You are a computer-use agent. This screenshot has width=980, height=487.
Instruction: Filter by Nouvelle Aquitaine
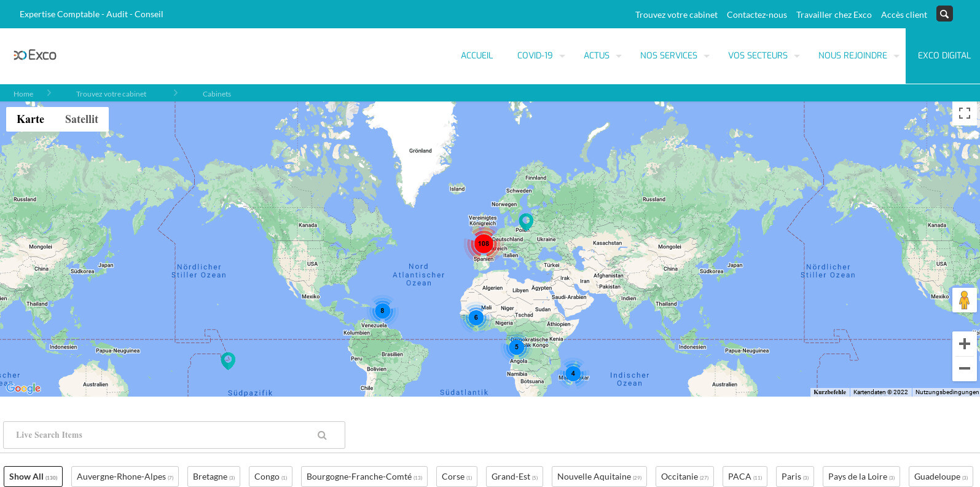pos(599,477)
